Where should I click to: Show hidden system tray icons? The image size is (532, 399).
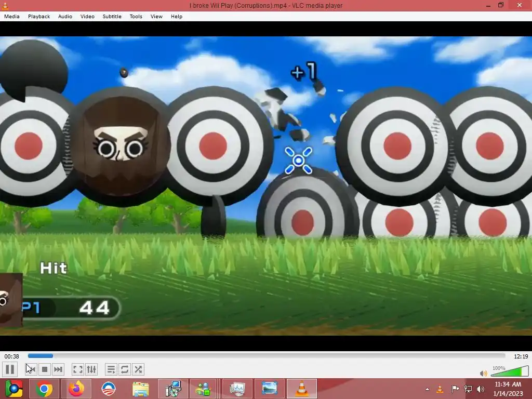(427, 389)
